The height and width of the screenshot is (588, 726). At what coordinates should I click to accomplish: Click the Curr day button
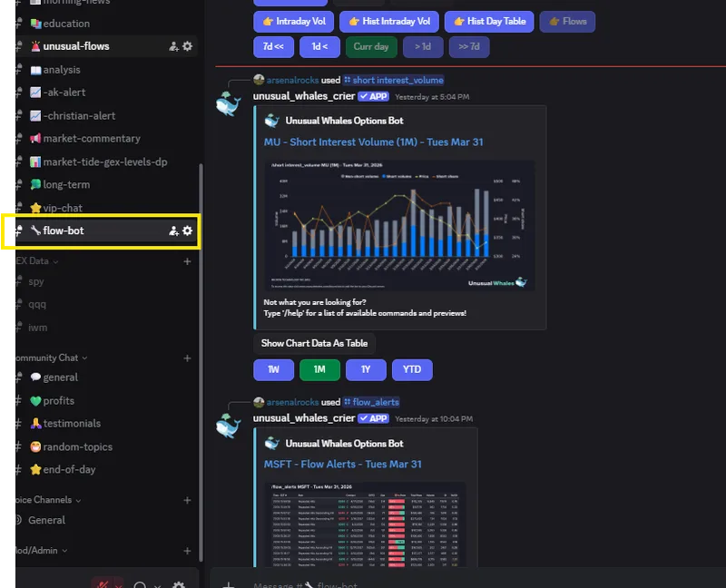click(x=371, y=47)
